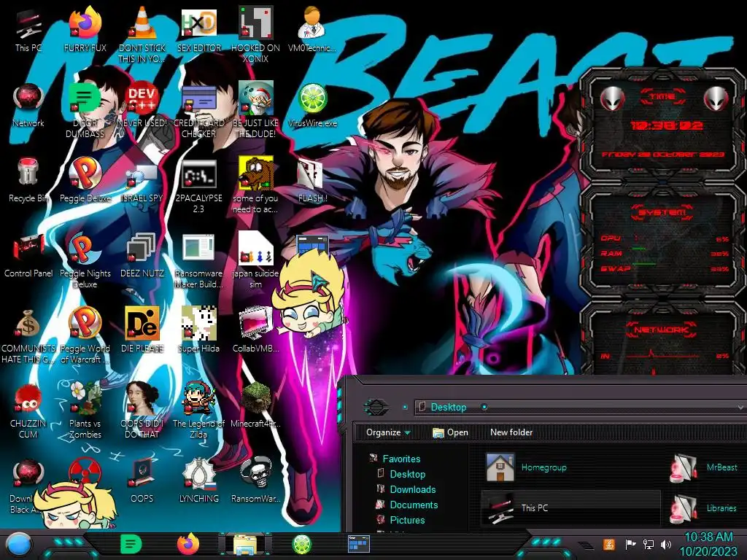Expand the Explorer address bar history dropdown

(740, 408)
